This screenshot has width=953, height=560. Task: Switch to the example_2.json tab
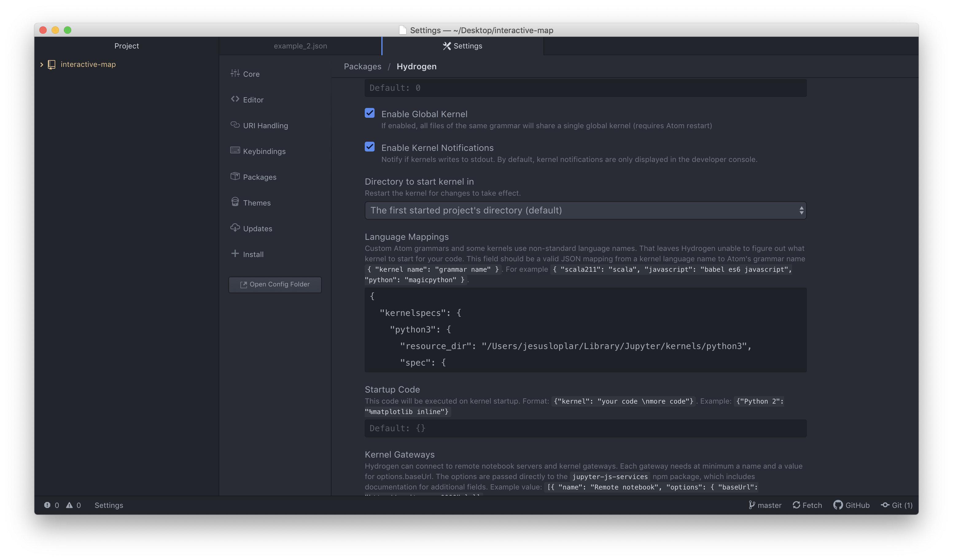tap(301, 46)
